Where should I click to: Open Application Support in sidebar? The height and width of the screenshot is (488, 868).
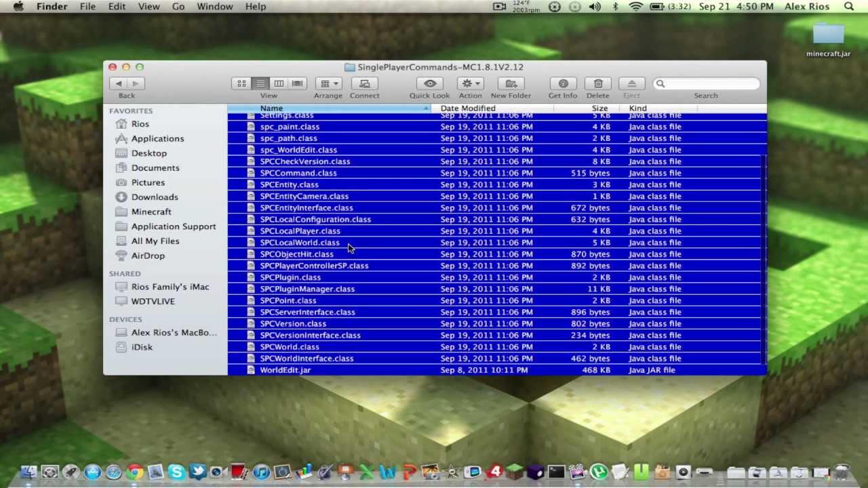pos(174,226)
